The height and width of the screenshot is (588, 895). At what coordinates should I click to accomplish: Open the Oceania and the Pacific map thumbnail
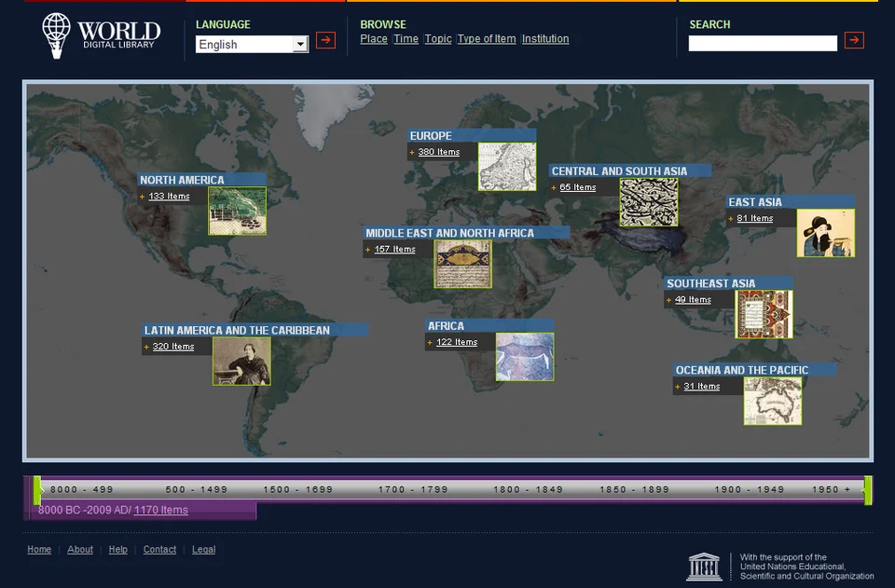773,401
